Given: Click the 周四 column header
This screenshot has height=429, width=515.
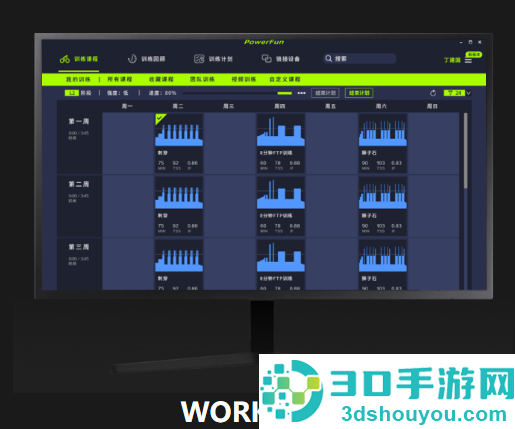Looking at the screenshot, I should coord(280,106).
